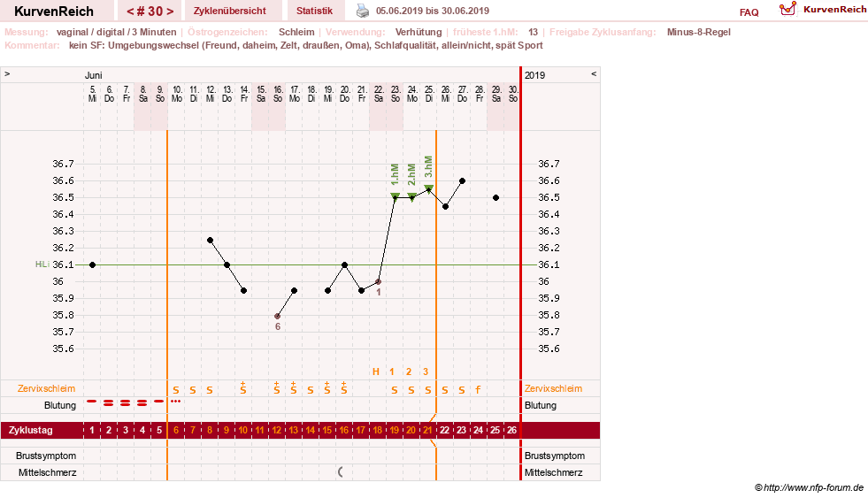Open the Zyklenübersicht tab

pos(230,11)
